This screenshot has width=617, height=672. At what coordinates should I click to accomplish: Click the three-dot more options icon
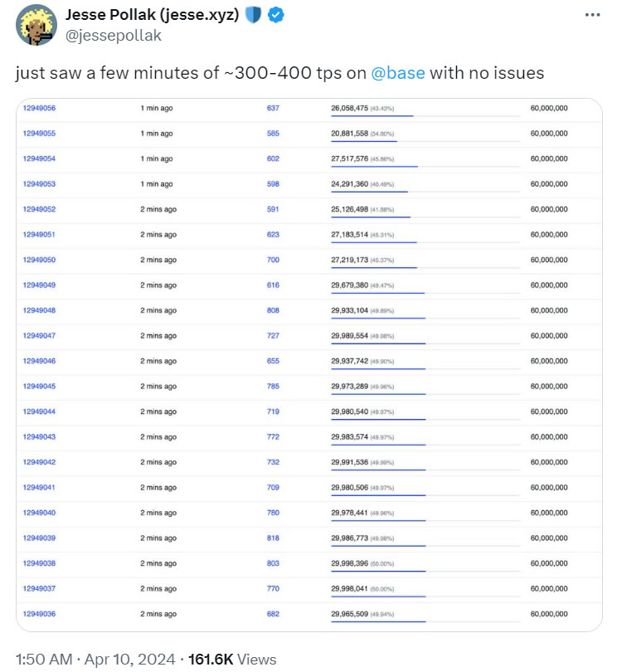592,15
